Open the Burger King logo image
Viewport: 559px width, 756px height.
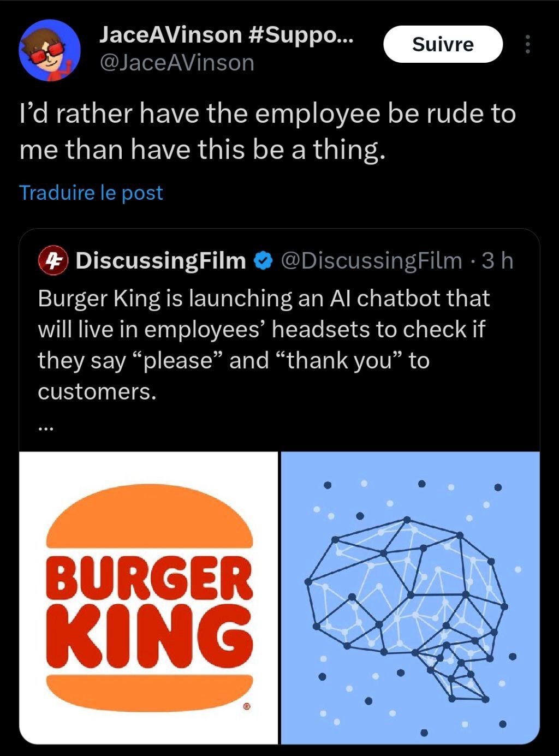(x=149, y=597)
